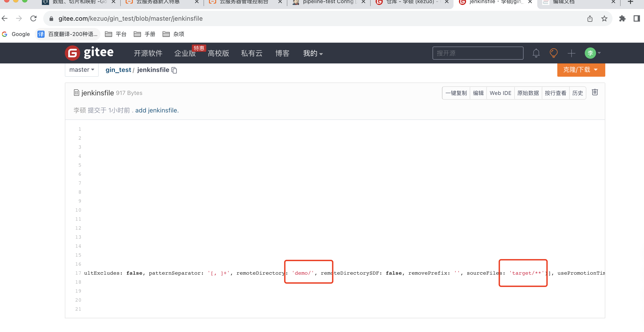Open the 平台 bookmarks folder

pos(116,34)
